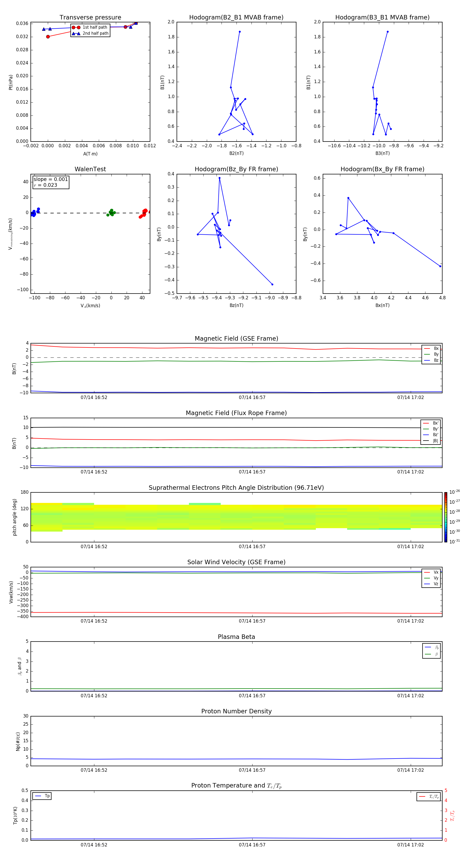Image resolution: width=473 pixels, height=868 pixels.
Task: Click the Bx legend entry in GSE panel
Action: coord(431,349)
